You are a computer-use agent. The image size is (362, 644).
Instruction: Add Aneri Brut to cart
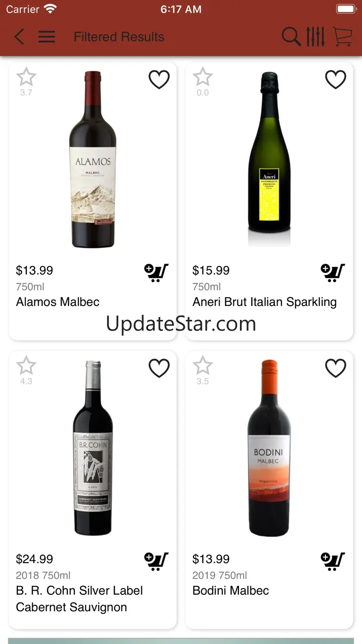click(x=333, y=273)
